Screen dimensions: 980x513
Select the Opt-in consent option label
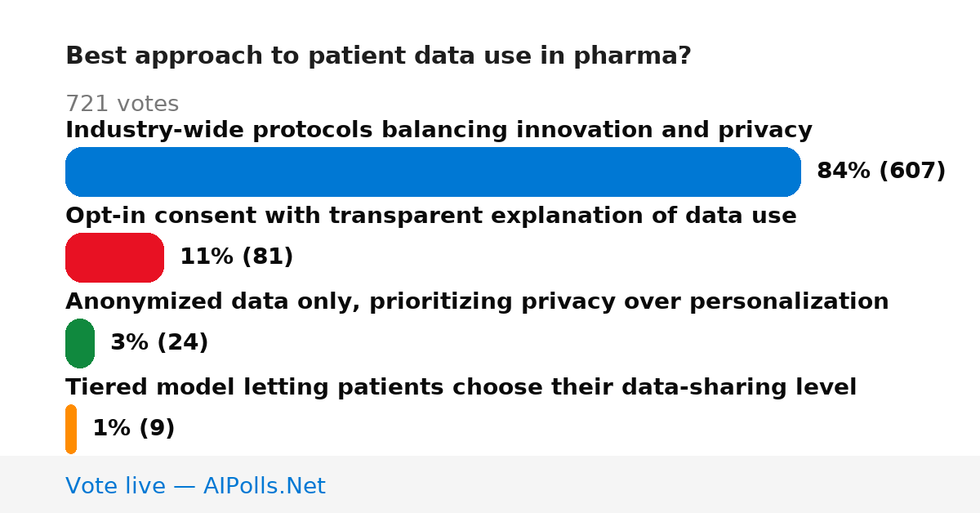pyautogui.click(x=430, y=216)
